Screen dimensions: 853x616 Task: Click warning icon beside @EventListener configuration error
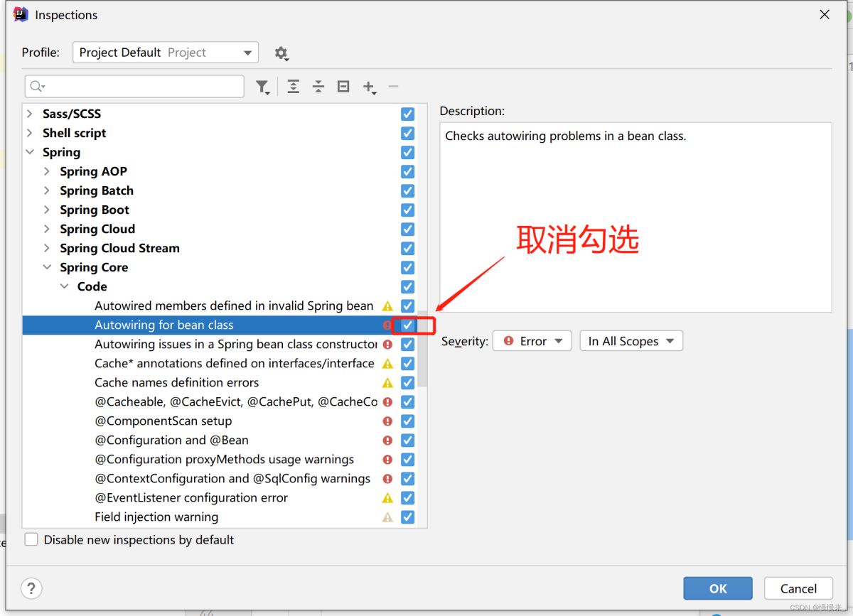387,498
